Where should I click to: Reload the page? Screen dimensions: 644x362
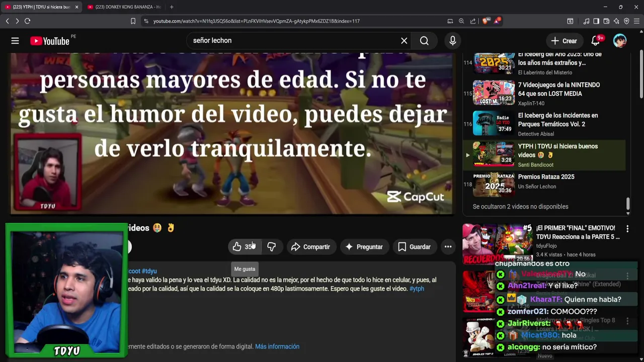point(28,21)
